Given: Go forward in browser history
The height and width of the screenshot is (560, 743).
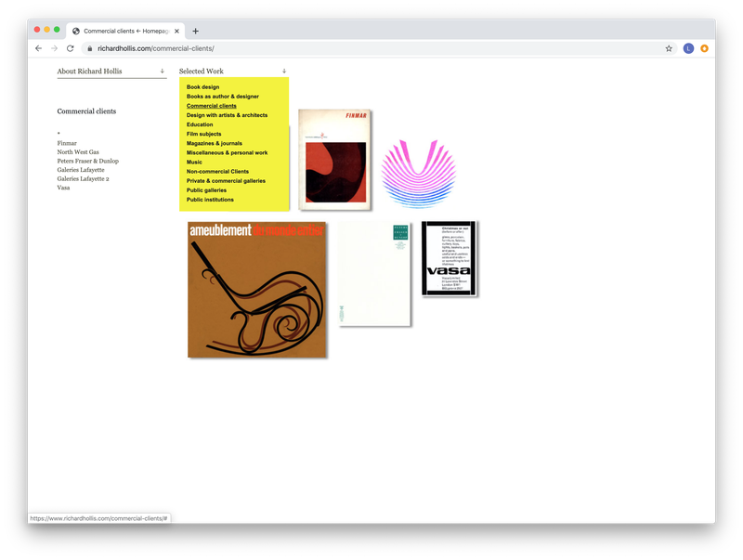Looking at the screenshot, I should [x=55, y=48].
